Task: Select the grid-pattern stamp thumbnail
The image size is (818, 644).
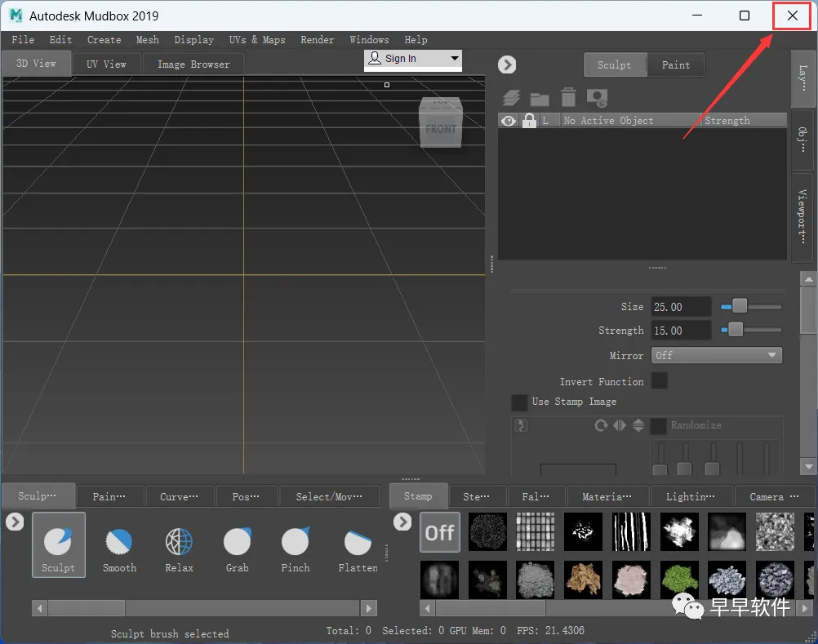Action: pyautogui.click(x=536, y=532)
